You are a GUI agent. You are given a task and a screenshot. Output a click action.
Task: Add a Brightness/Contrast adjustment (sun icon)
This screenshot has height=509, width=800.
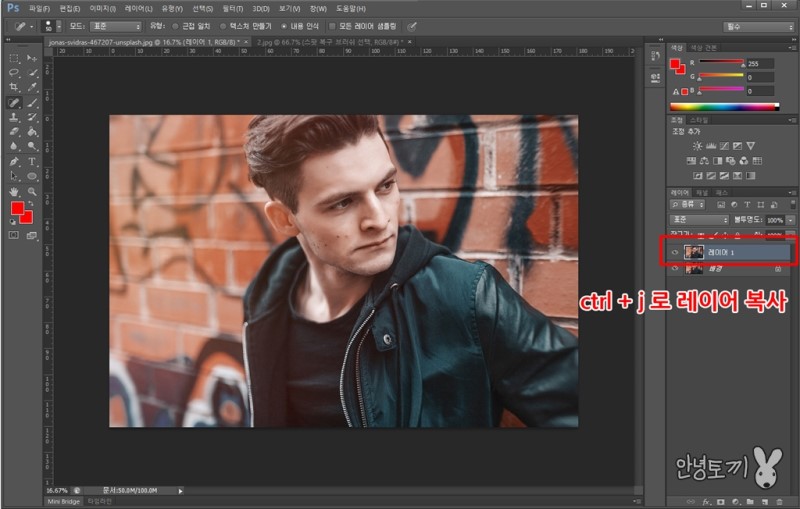(x=697, y=146)
